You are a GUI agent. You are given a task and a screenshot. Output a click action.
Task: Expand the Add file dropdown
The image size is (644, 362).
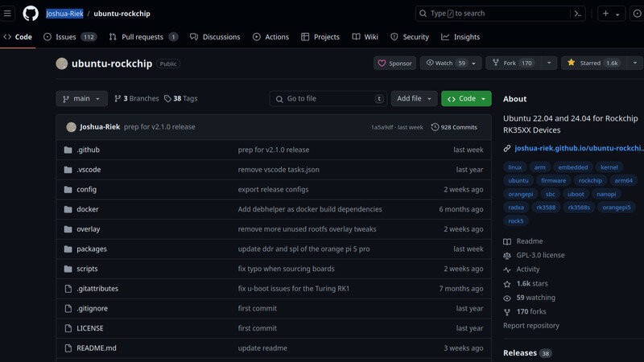pos(414,98)
